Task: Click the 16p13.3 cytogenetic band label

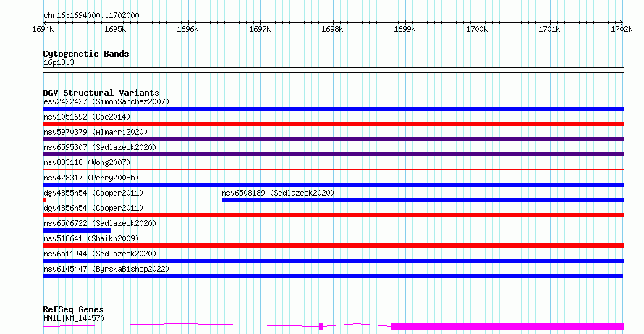Action: [59, 63]
